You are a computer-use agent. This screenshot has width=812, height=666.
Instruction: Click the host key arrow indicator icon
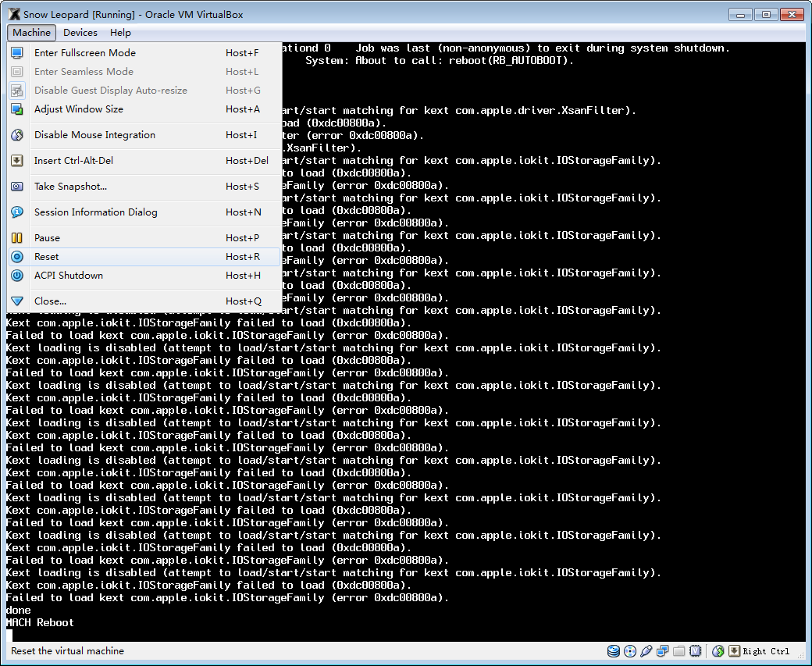[735, 651]
